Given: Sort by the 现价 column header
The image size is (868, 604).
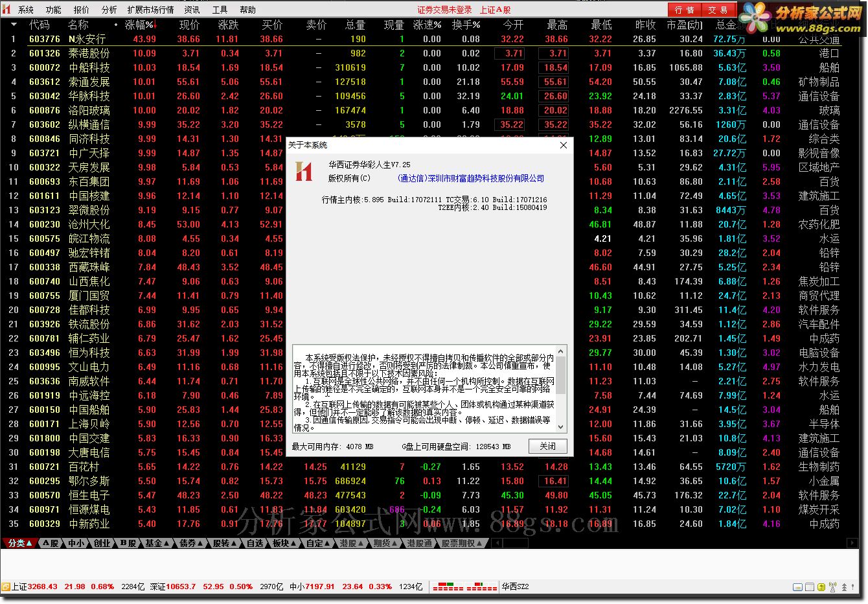Looking at the screenshot, I should tap(189, 25).
